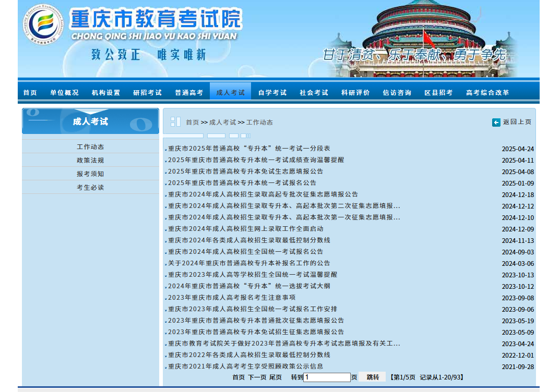This screenshot has width=548, height=392.
Task: Open the 首页 navigation menu item
Action: 30,93
